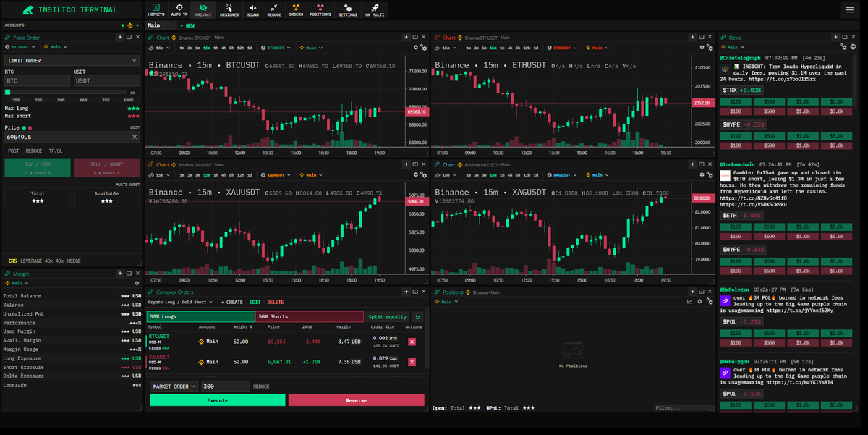The image size is (868, 435).
Task: Toggle Sound mute
Action: tap(252, 9)
